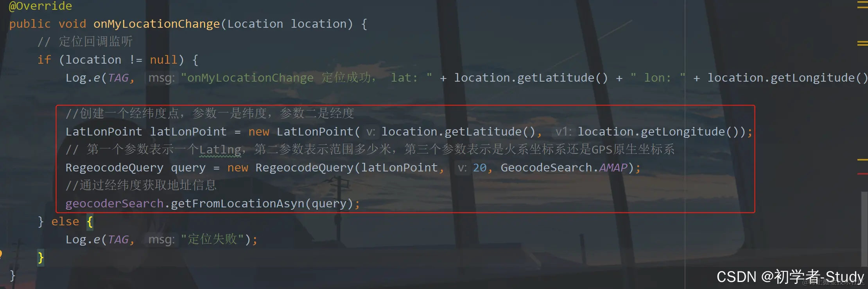
Task: Click the "定位失败" string literal
Action: [212, 239]
